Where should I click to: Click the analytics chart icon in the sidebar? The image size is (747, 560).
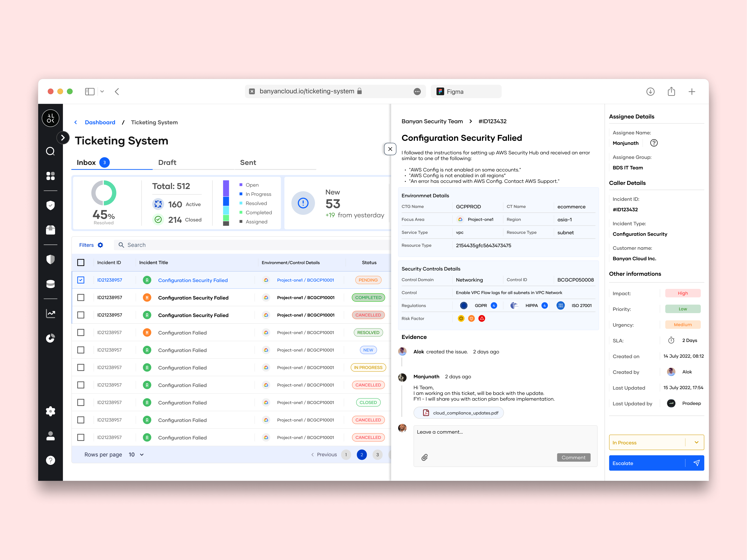(x=50, y=314)
